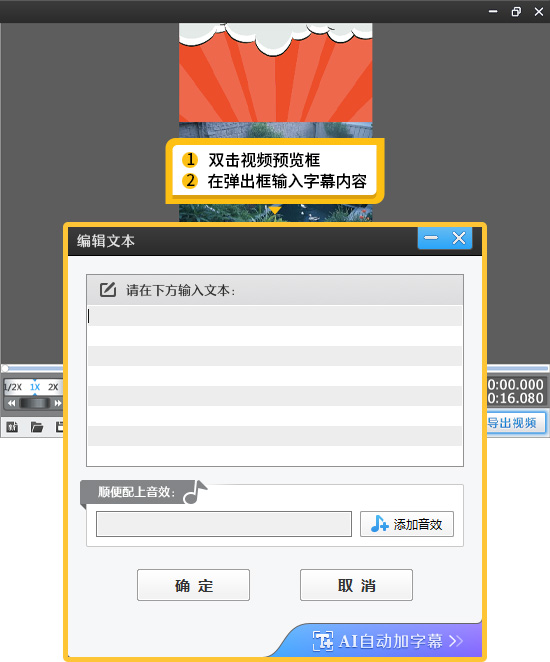Open project with the folder icon
This screenshot has width=550, height=662.
click(37, 427)
